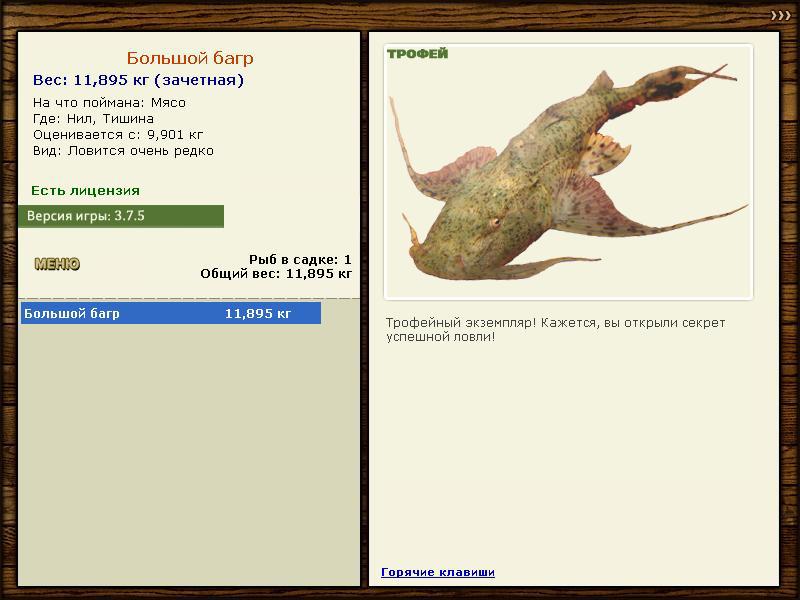
Task: Click the trophy fish picture
Action: click(568, 172)
